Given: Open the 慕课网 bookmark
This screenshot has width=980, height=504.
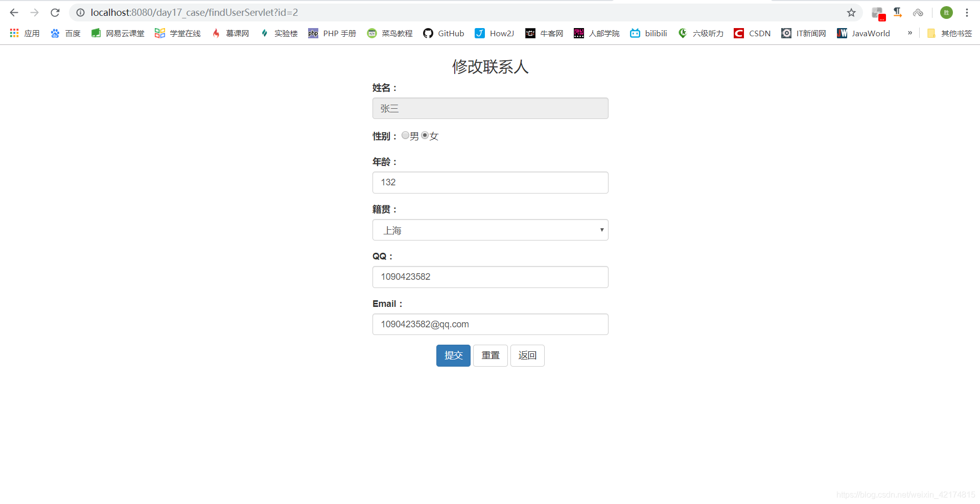Looking at the screenshot, I should coord(230,33).
